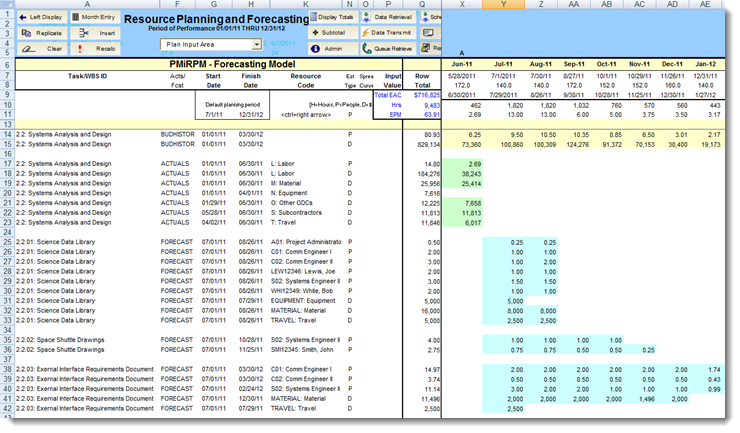Click the Resource Code column heading
Image resolution: width=740 pixels, height=433 pixels.
coord(306,81)
